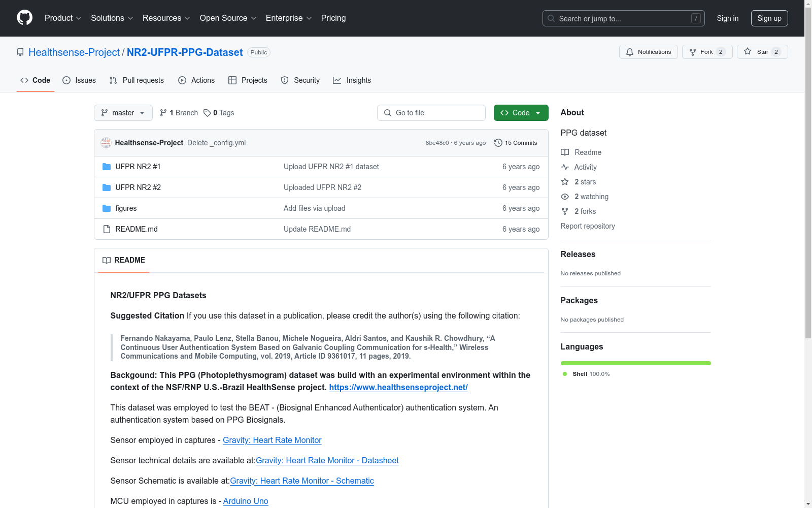Viewport: 812px width, 508px height.
Task: Open the Open Source menu
Action: coord(228,18)
